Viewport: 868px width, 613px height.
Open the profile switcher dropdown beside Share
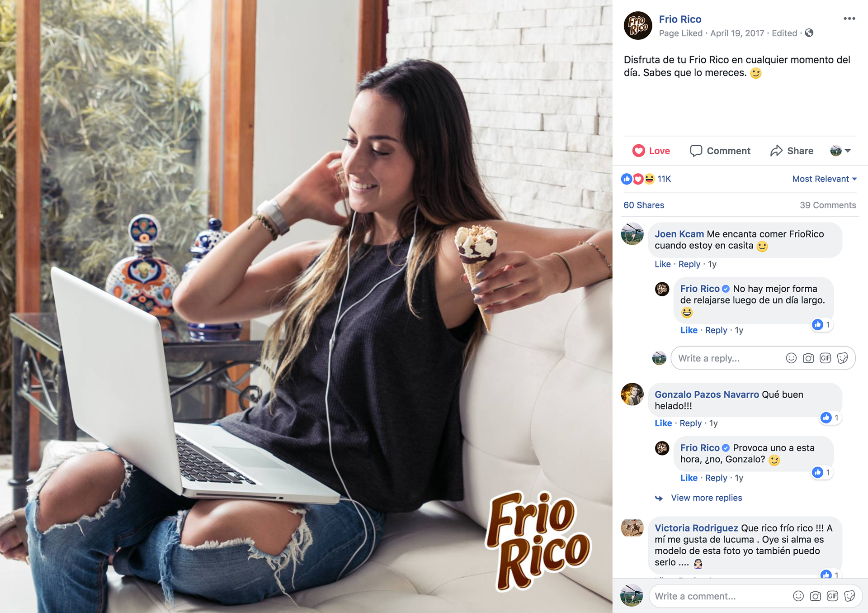(841, 151)
